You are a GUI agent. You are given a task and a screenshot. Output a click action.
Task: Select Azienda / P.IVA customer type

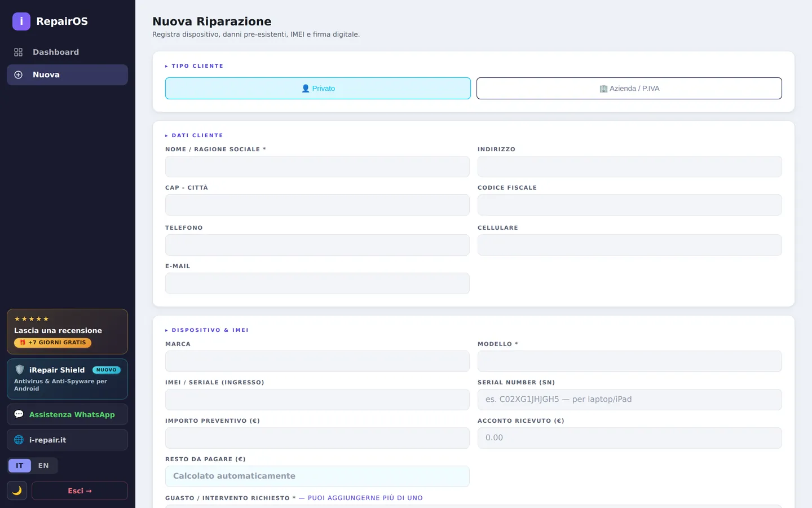pyautogui.click(x=629, y=88)
